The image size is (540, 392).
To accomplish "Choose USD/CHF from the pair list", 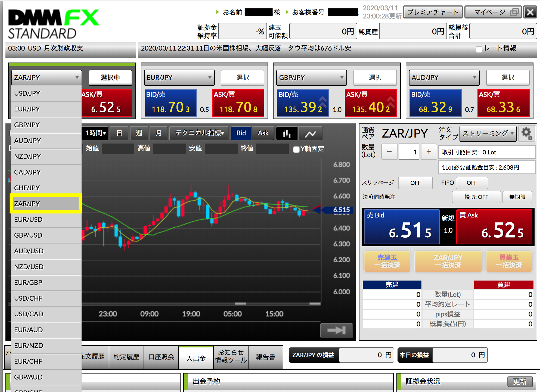I will pos(46,298).
